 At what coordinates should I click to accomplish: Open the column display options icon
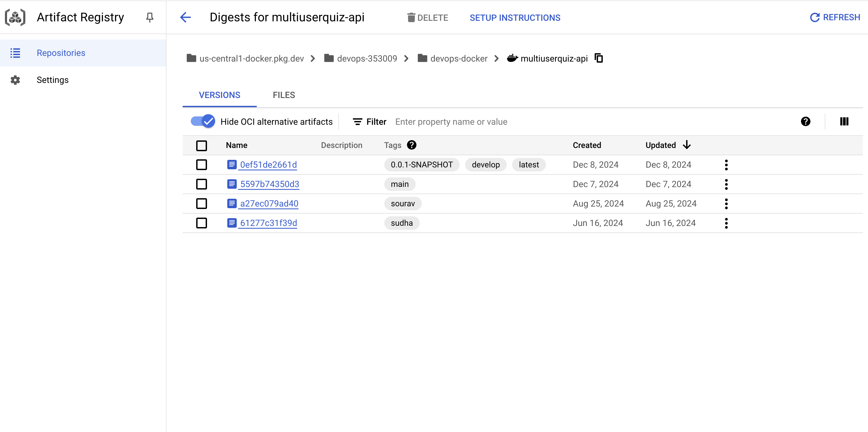point(844,122)
